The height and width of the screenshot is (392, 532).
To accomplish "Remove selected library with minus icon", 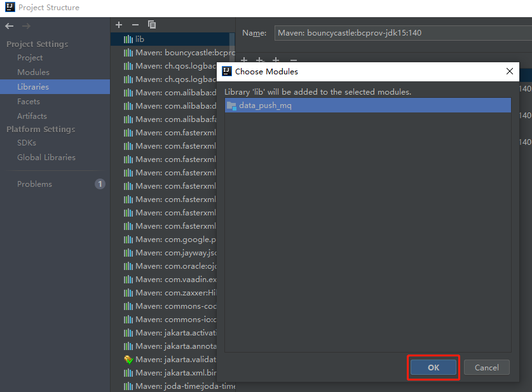I will [135, 25].
